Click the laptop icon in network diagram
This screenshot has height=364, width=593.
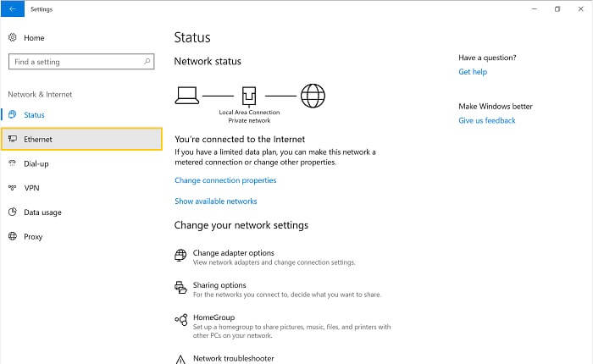(187, 96)
